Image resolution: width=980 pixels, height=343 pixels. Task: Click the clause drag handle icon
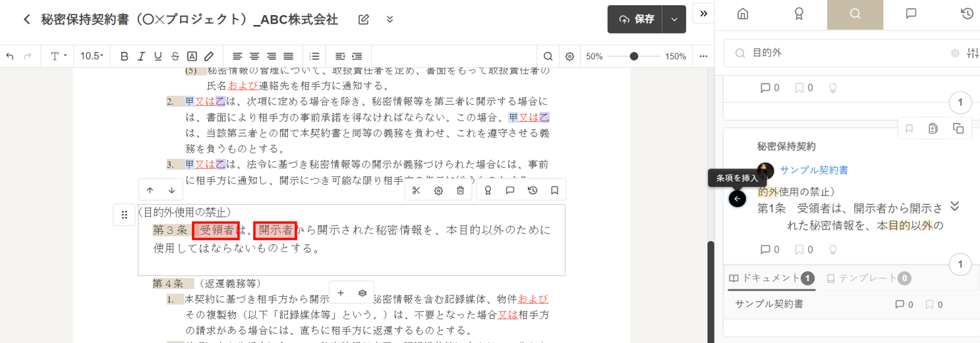(125, 215)
